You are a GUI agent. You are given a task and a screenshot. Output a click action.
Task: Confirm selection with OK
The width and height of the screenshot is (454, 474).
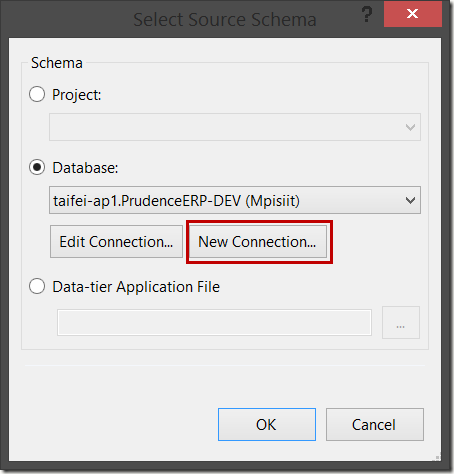tap(267, 424)
